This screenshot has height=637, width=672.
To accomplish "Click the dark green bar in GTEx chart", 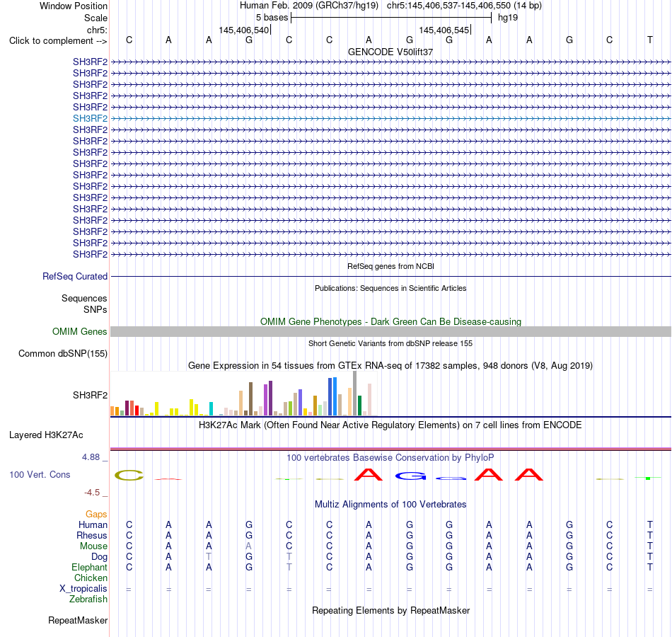I will click(x=359, y=406).
